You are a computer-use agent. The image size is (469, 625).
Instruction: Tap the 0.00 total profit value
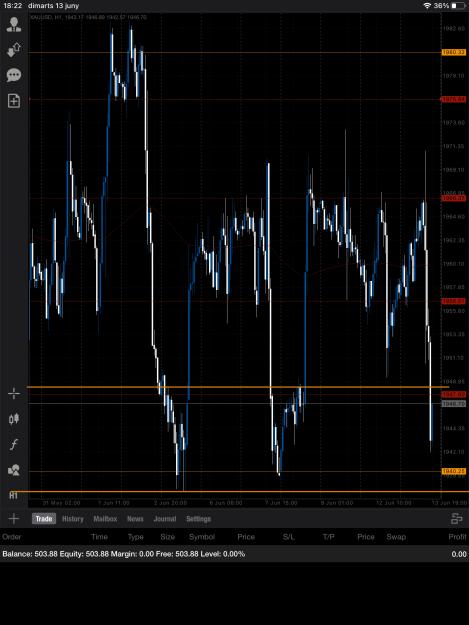[459, 554]
